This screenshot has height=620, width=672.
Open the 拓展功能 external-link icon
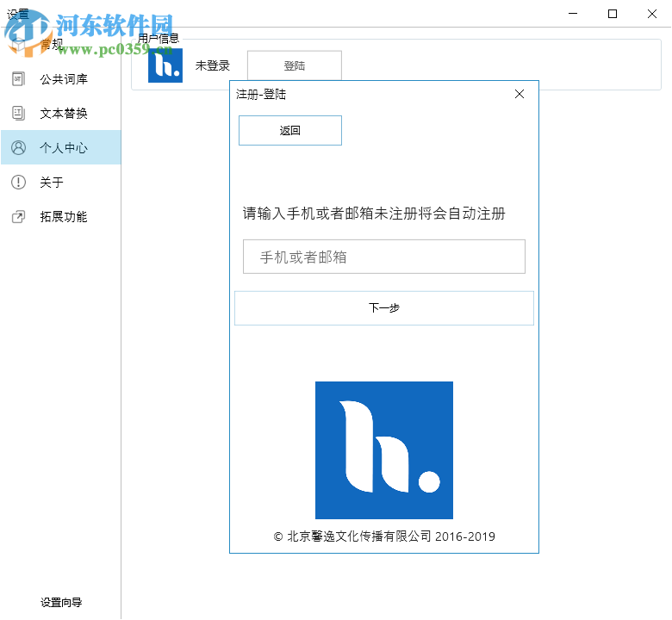click(18, 217)
